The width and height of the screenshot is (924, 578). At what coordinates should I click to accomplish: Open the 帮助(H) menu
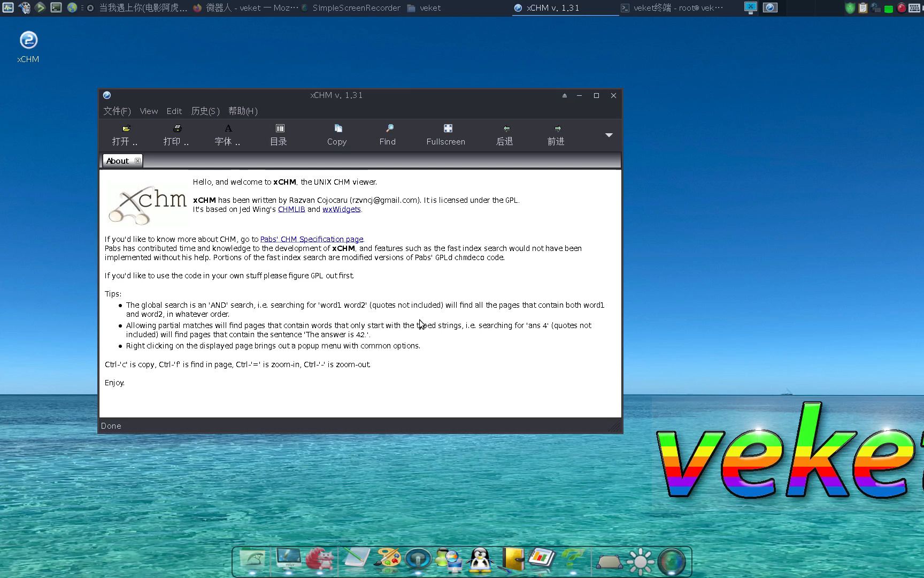[243, 111]
